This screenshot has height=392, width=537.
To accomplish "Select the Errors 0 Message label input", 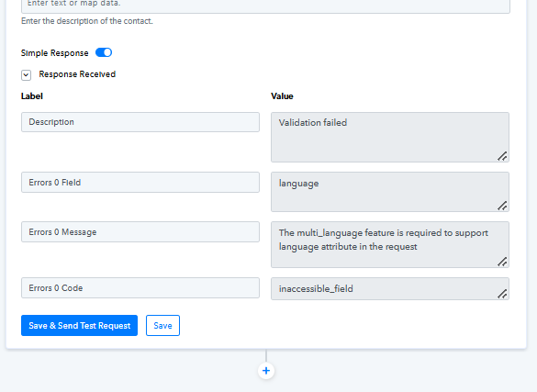I will click(x=140, y=232).
